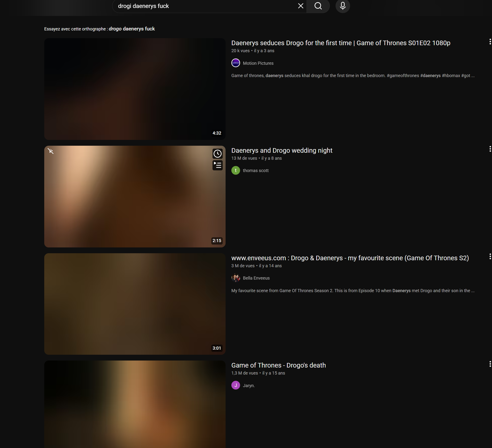The image size is (492, 448).
Task: Open more options for the wedding night video
Action: pyautogui.click(x=490, y=149)
